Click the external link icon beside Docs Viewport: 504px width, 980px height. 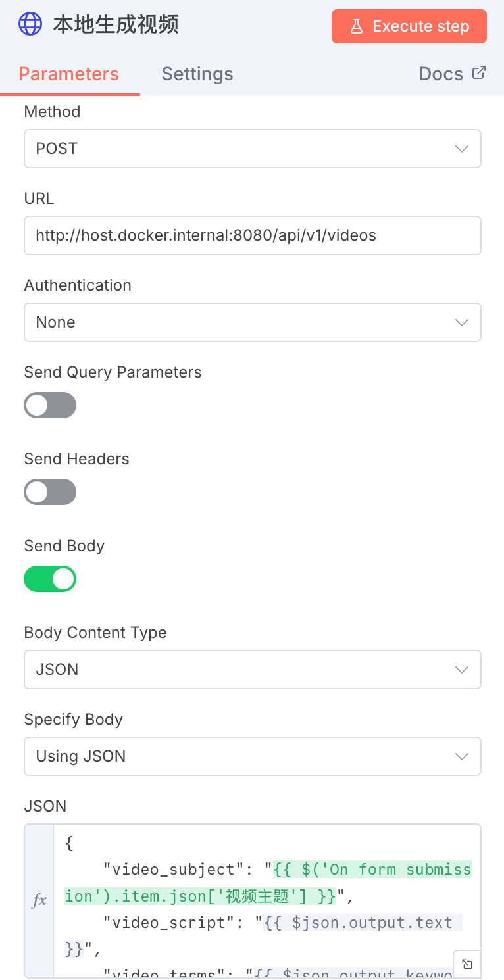[x=479, y=73]
